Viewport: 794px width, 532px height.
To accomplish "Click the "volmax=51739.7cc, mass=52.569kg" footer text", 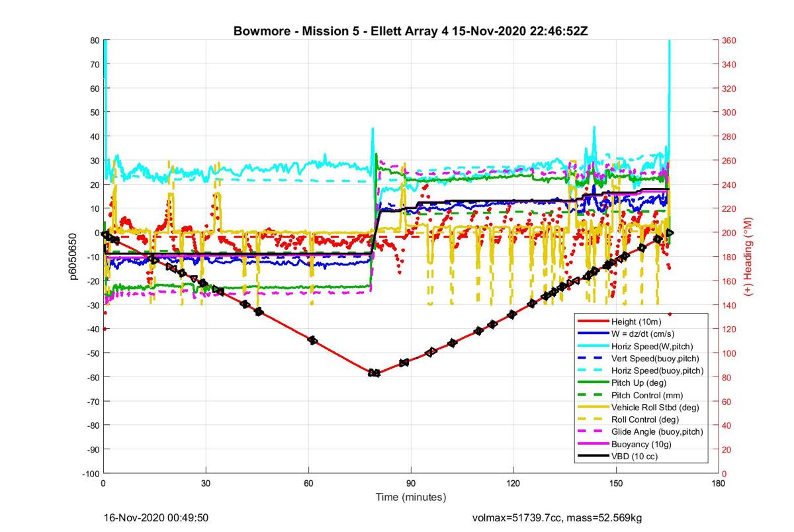I will pyautogui.click(x=556, y=518).
